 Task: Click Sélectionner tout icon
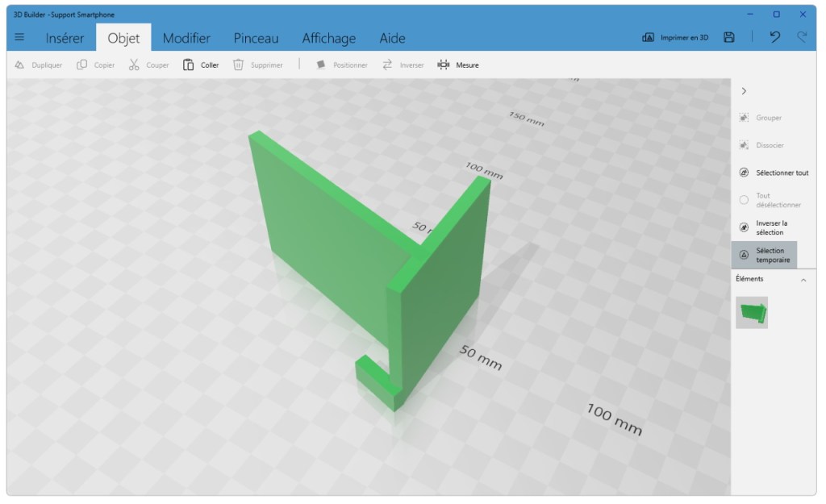point(744,173)
